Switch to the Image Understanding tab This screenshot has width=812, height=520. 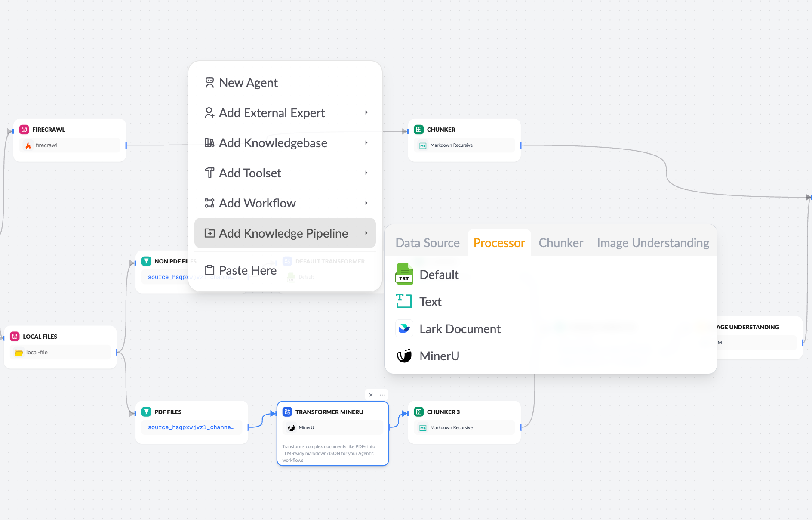point(652,243)
